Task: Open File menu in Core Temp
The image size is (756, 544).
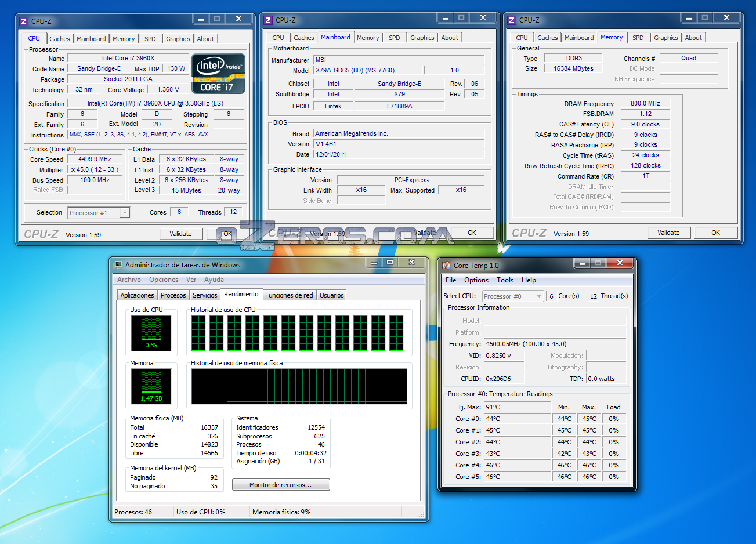Action: tap(451, 280)
